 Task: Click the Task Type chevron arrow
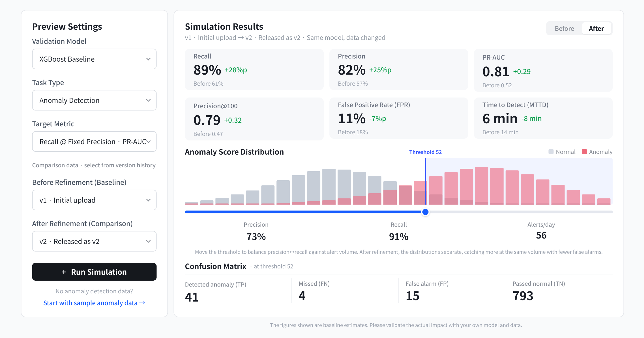148,100
